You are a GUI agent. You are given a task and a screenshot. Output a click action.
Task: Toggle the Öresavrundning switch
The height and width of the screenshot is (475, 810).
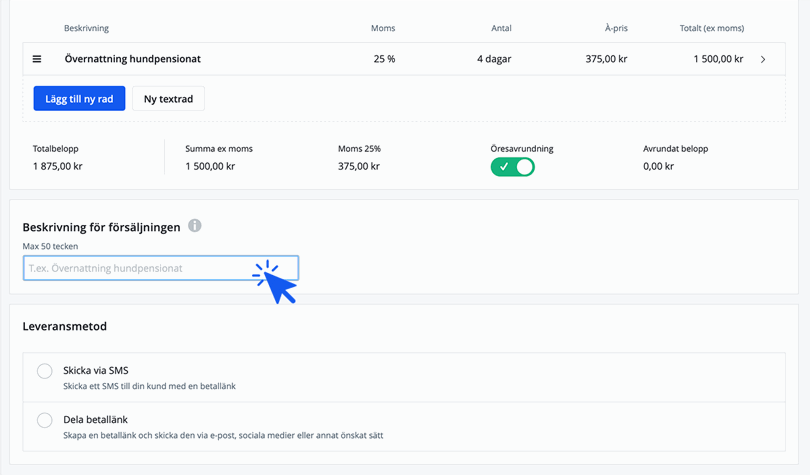point(512,167)
